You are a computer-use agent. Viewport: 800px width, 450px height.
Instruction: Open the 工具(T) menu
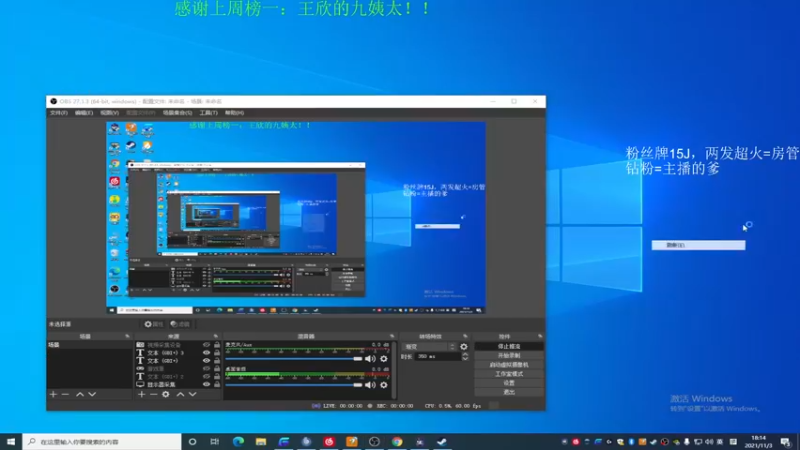click(208, 113)
